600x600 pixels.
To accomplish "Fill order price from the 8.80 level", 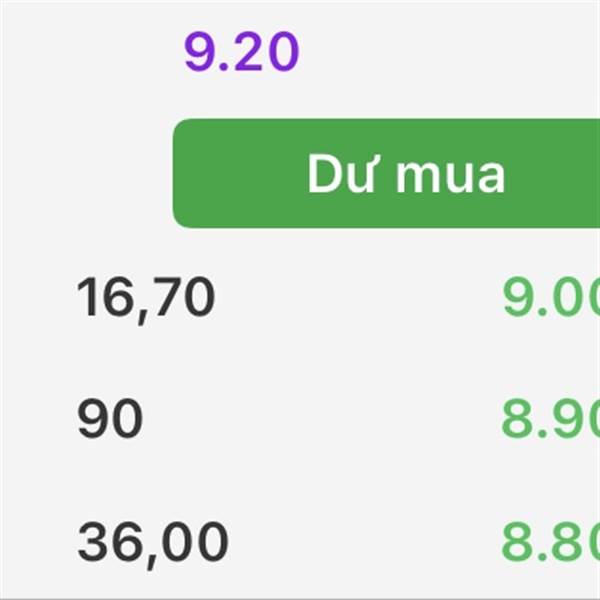I will pyautogui.click(x=551, y=541).
